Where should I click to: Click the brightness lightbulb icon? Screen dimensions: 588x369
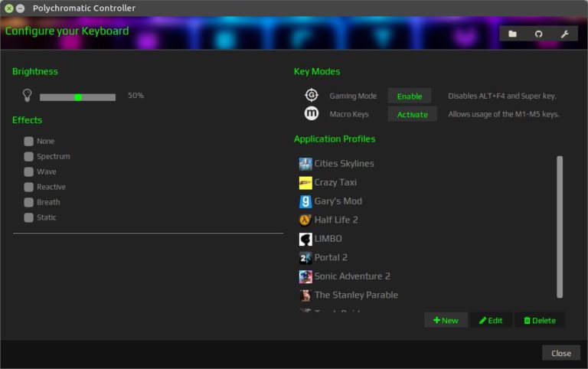pos(27,95)
